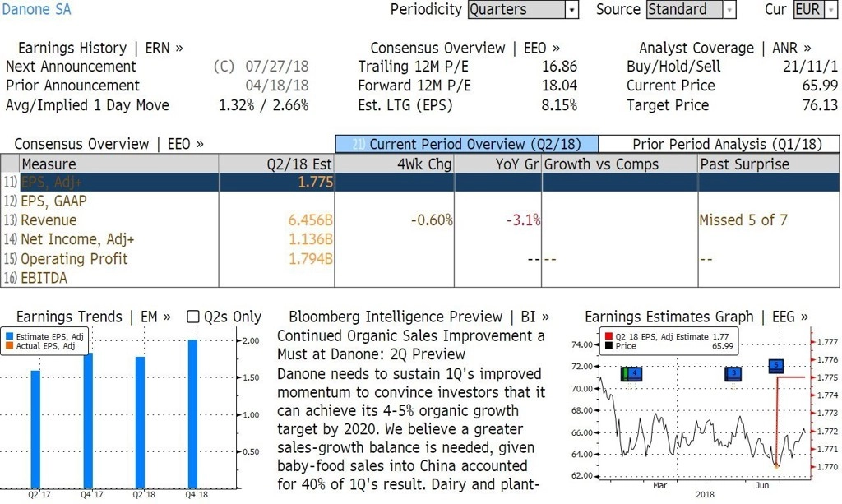Select the EBITDA row
Viewport: 842px width, 504px height.
tap(420, 278)
